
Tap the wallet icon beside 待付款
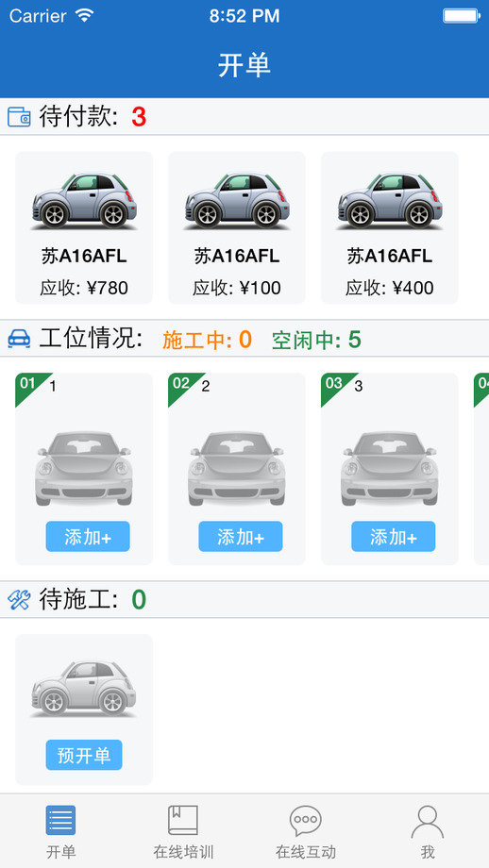[19, 117]
